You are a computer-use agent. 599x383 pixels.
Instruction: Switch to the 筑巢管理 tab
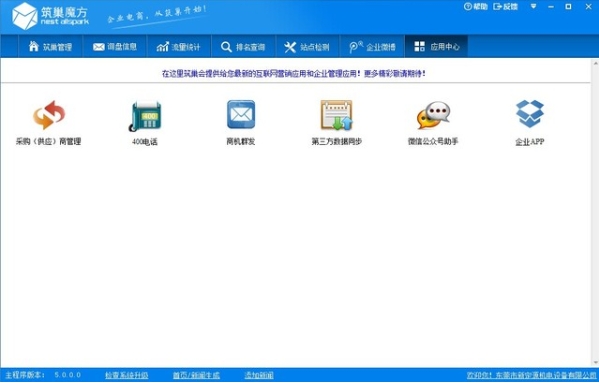point(50,47)
